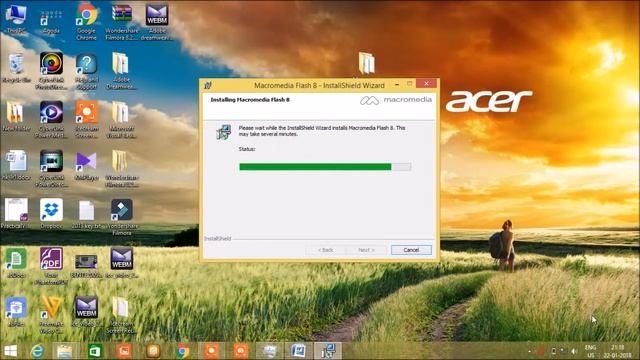The height and width of the screenshot is (360, 640).
Task: Select the Wondershare Filmora 8.2 archive icon
Action: tap(122, 21)
